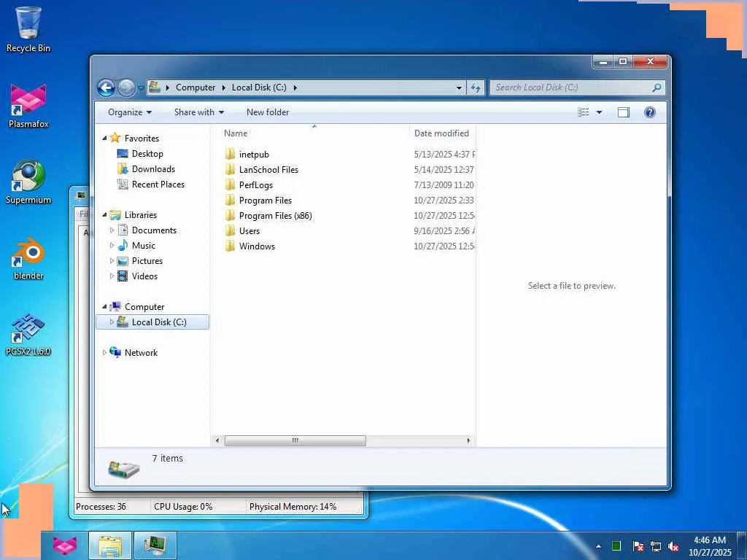Screen dimensions: 747x560
Task: Click the New folder button
Action: coord(267,112)
